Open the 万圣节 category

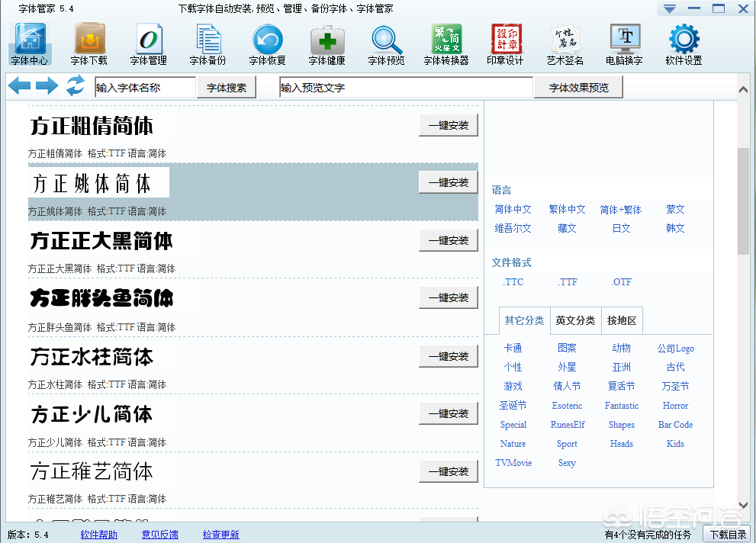pos(675,386)
